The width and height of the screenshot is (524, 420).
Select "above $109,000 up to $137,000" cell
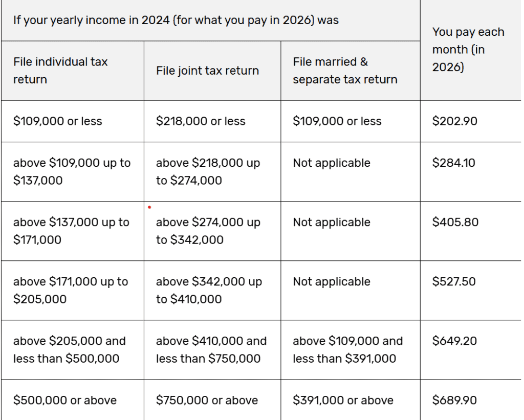[x=72, y=171]
